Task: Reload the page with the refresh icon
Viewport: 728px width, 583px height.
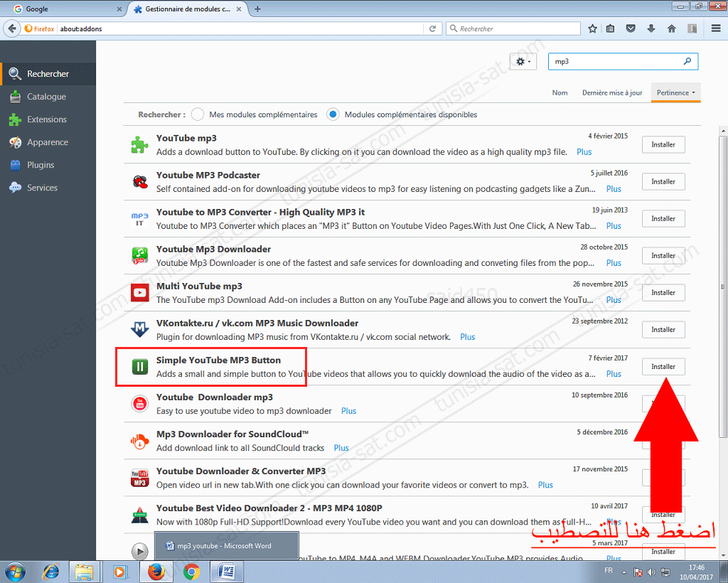Action: (x=432, y=28)
